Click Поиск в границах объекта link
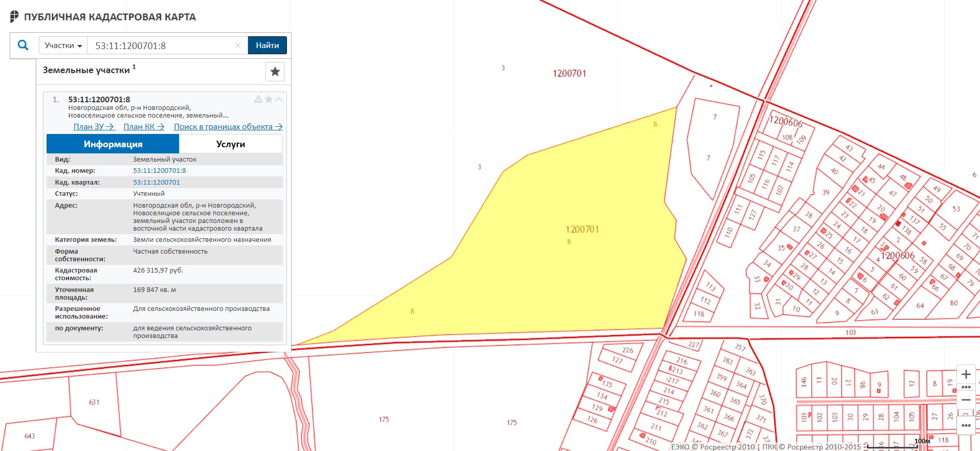980x451 pixels. (228, 127)
